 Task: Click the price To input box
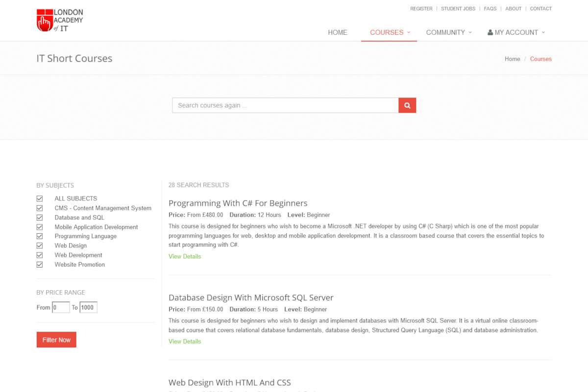click(88, 307)
